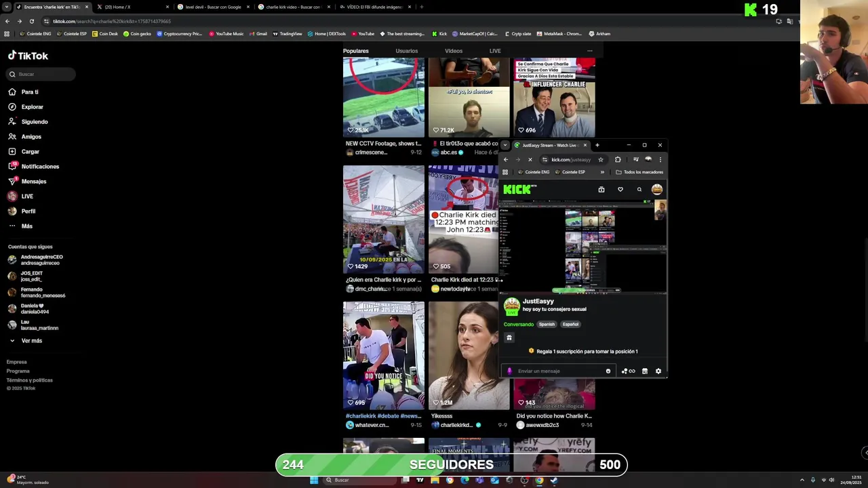The height and width of the screenshot is (488, 868).
Task: Click the TikTok Buscar search field
Action: pyautogui.click(x=41, y=74)
